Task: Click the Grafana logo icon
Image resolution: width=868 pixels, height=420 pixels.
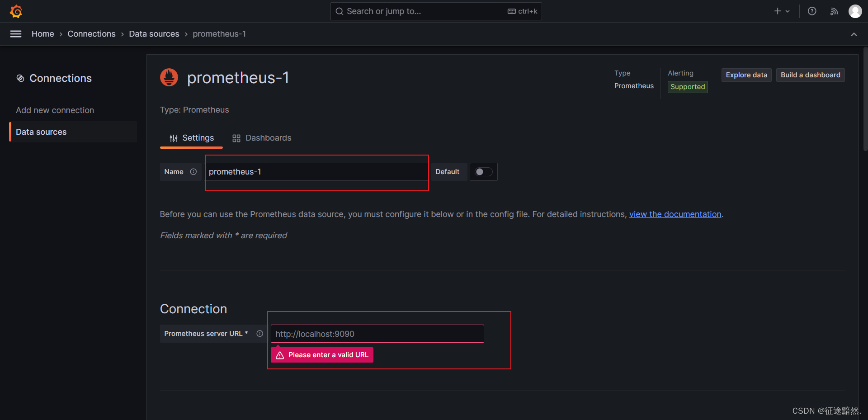Action: pos(16,11)
